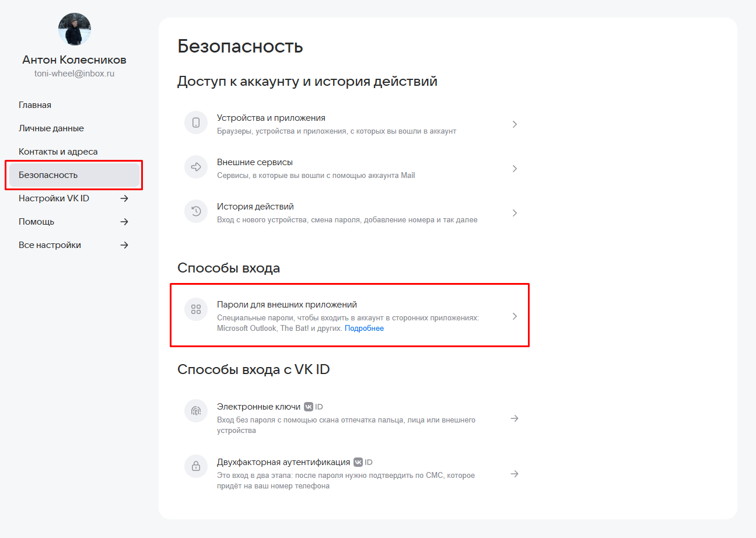The width and height of the screenshot is (756, 538).
Task: Select Контакты и адреса menu item
Action: pyautogui.click(x=58, y=152)
